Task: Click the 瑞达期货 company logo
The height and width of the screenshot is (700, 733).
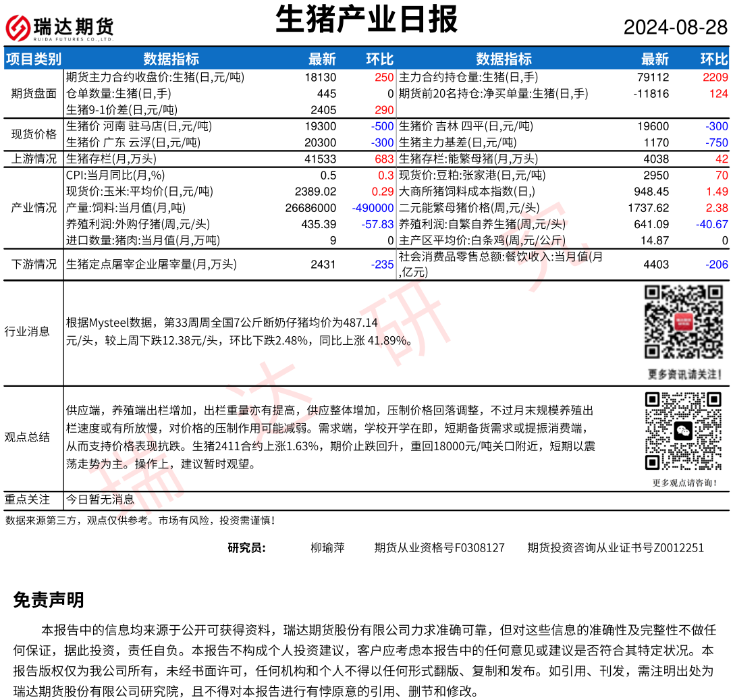Action: (x=59, y=28)
